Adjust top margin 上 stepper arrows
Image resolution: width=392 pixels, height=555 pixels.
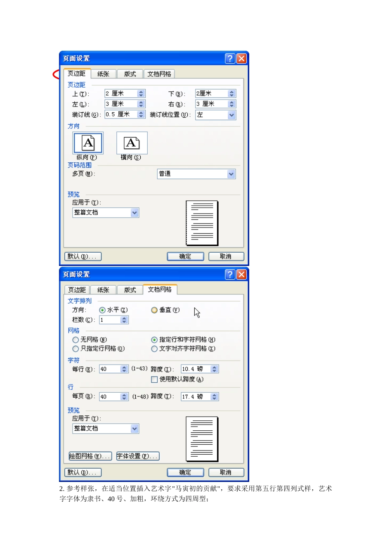(x=141, y=94)
